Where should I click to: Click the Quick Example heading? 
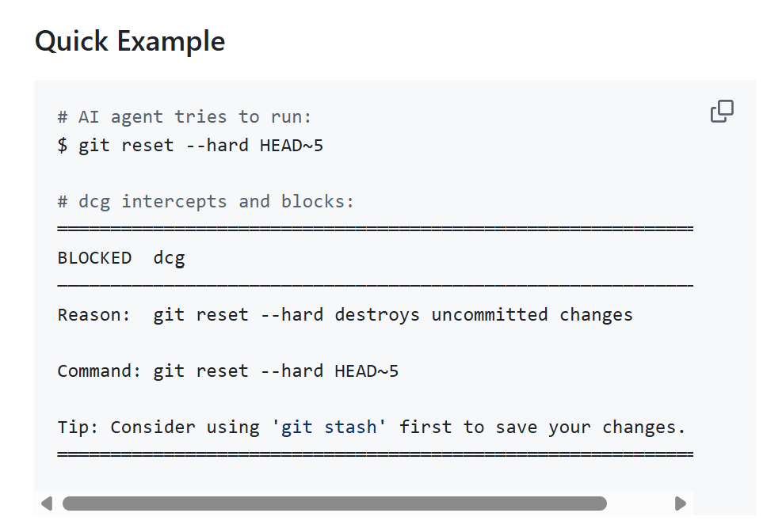point(130,40)
